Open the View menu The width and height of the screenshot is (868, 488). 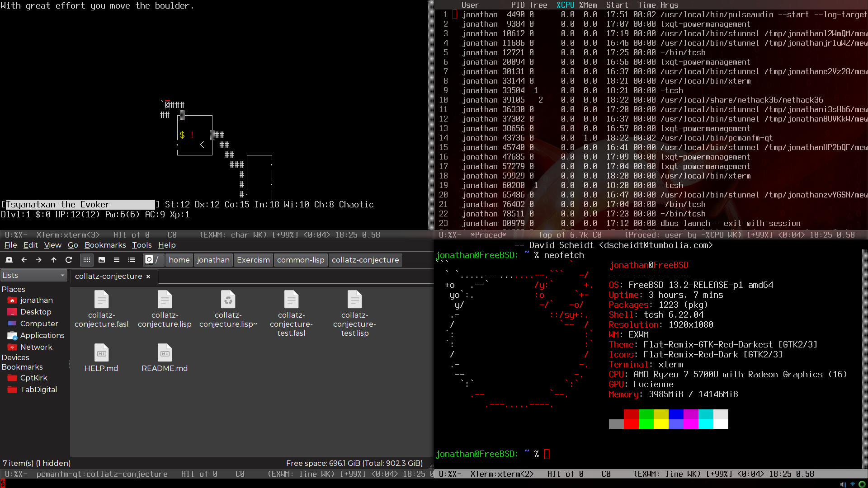point(53,245)
